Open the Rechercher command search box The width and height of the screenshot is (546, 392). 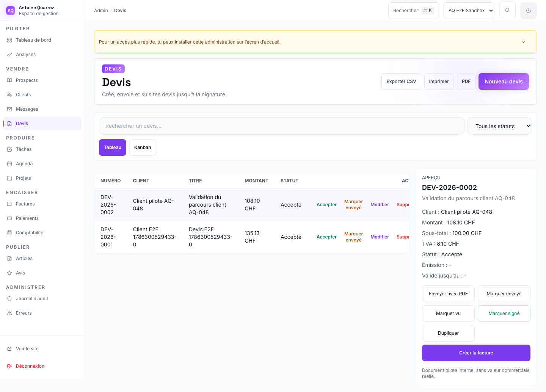click(x=413, y=11)
